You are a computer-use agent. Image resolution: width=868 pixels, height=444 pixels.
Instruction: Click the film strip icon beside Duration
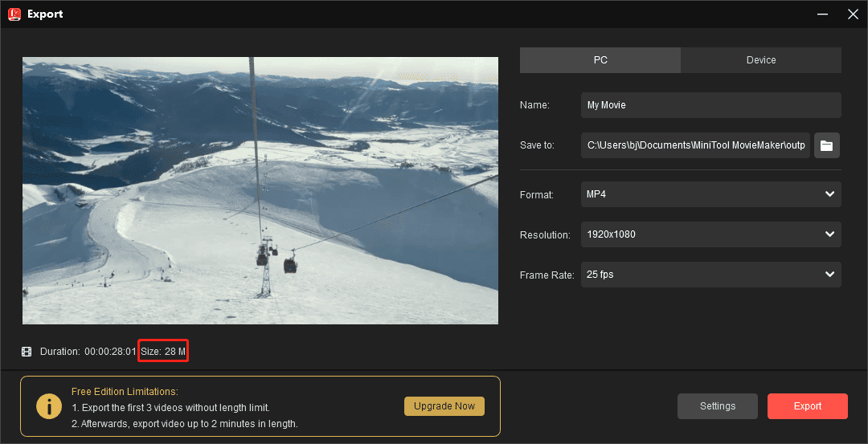(26, 352)
